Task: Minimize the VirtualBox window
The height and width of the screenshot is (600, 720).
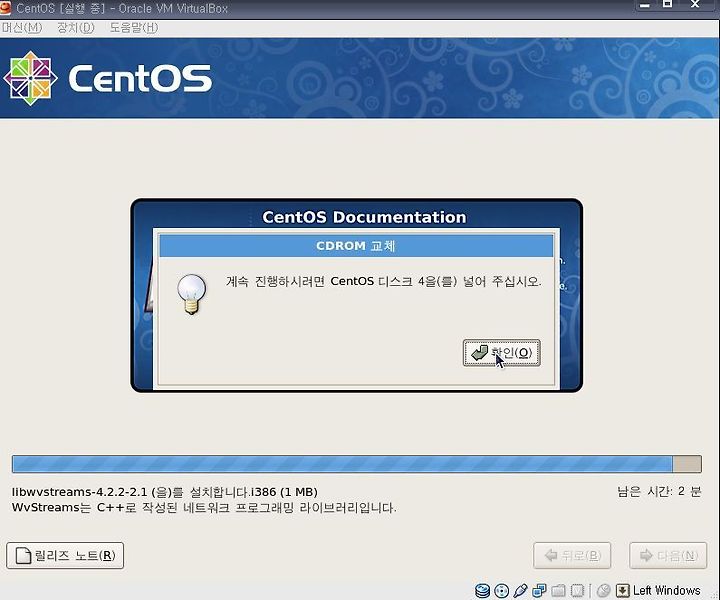Action: click(x=645, y=5)
